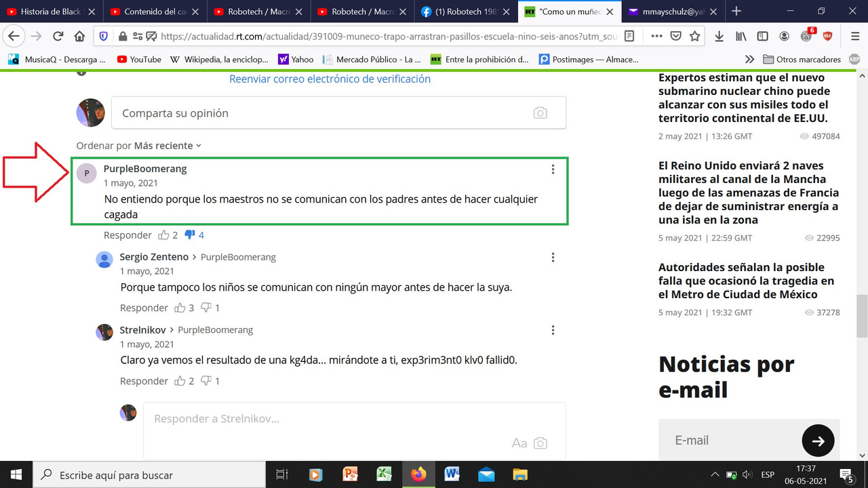Open the Firefox downloads panel
The width and height of the screenshot is (868, 488).
(719, 37)
